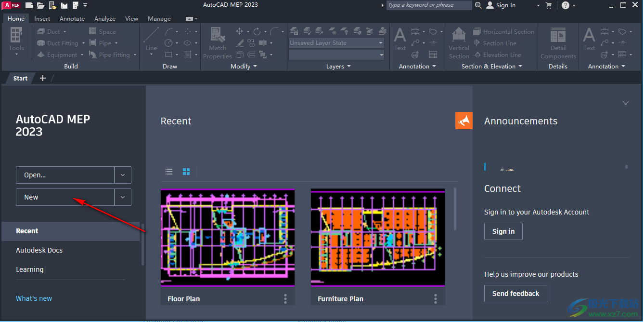Click the Horizontal Section tool
The width and height of the screenshot is (644, 322).
pos(503,32)
